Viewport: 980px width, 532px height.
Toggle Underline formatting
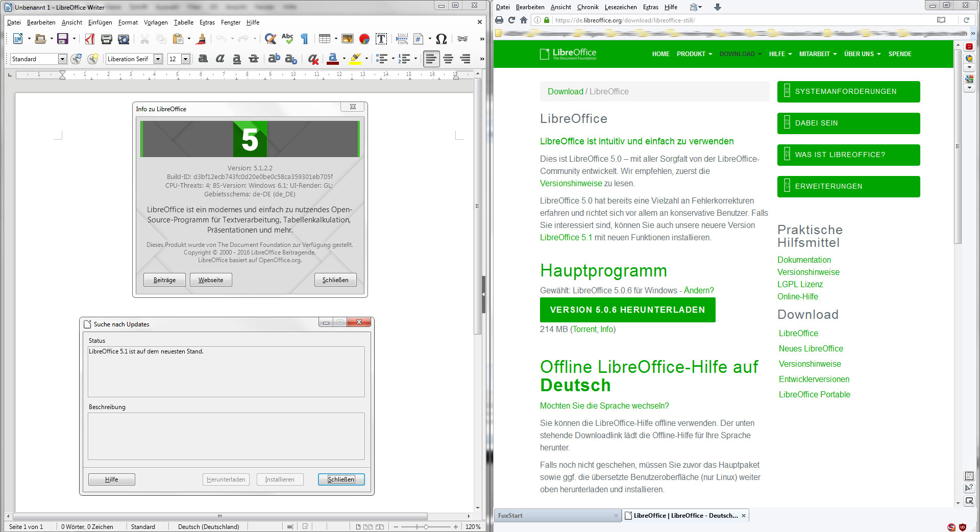pyautogui.click(x=237, y=59)
